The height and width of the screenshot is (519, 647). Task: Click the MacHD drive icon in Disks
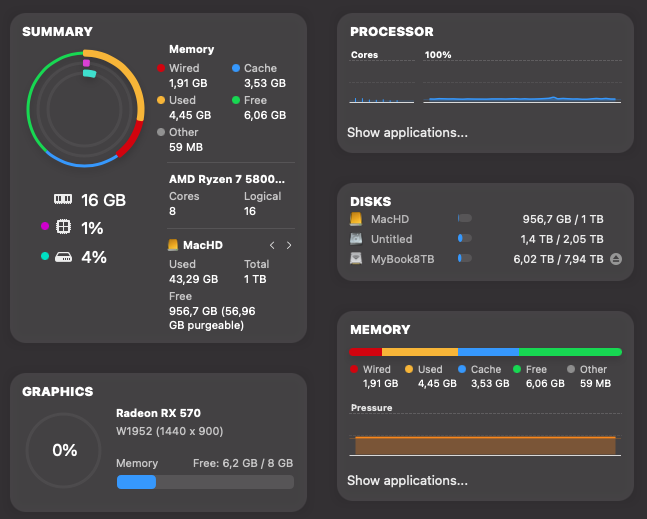[x=356, y=219]
